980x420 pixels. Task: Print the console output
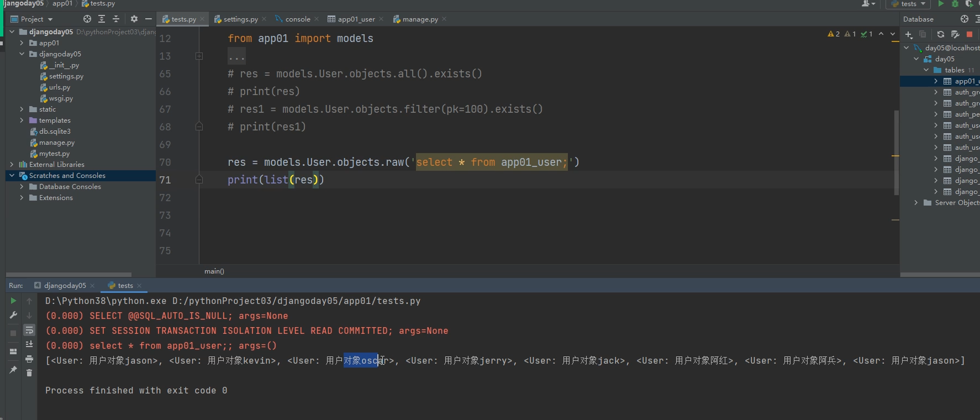coord(29,359)
